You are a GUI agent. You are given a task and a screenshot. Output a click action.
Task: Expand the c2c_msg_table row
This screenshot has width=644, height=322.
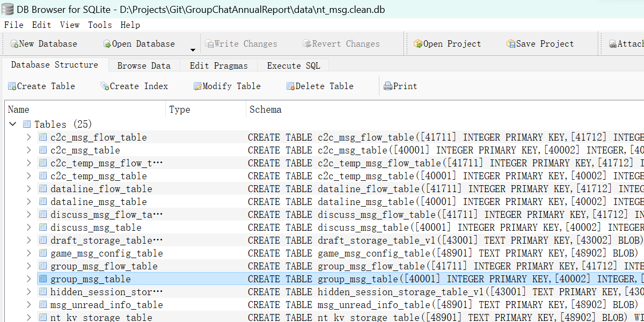click(x=29, y=150)
